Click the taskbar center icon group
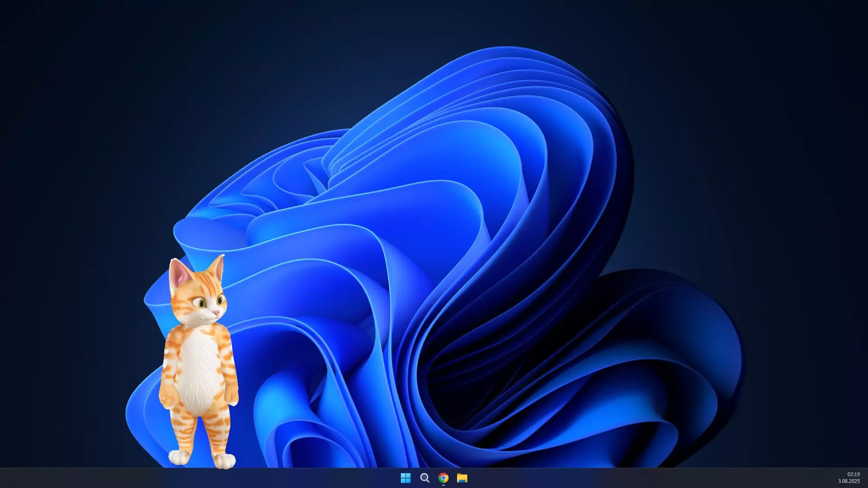This screenshot has height=488, width=868. tap(433, 478)
